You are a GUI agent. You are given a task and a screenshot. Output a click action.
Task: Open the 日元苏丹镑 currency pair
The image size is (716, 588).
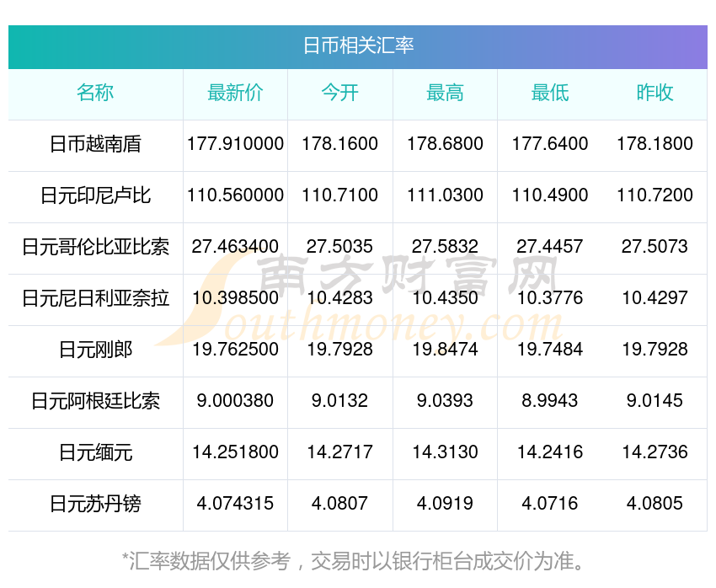pyautogui.click(x=95, y=504)
